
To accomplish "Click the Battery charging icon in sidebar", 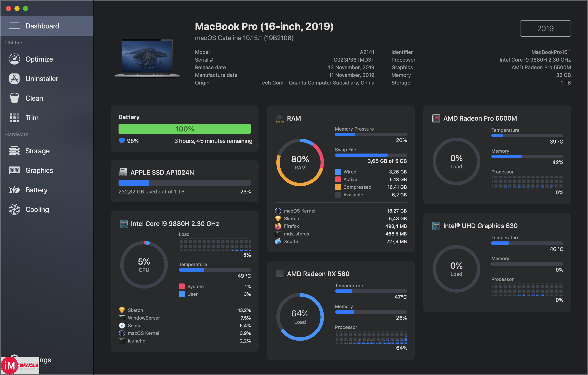I will click(x=14, y=190).
